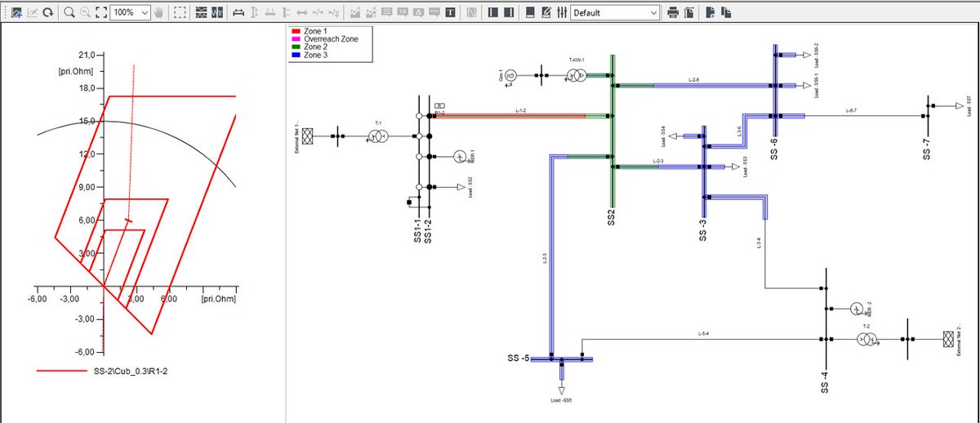
Task: Click the L-2-6 line label
Action: click(x=694, y=80)
